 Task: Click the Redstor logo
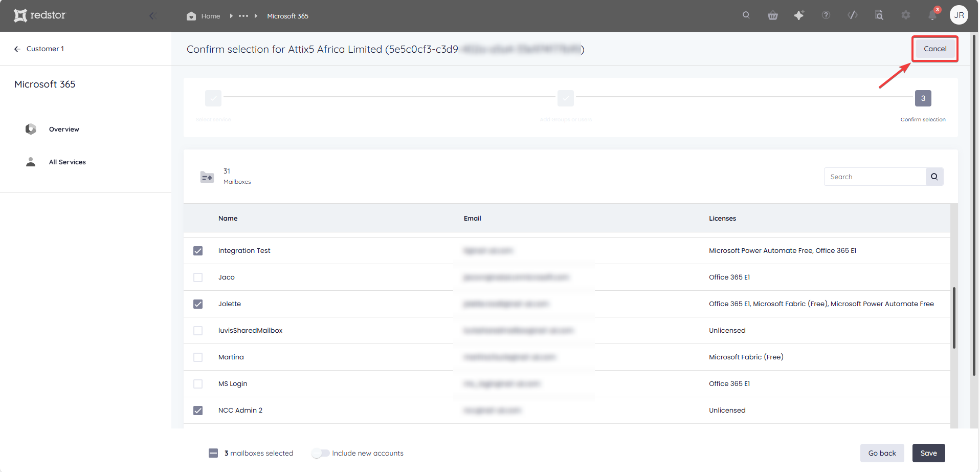[39, 15]
